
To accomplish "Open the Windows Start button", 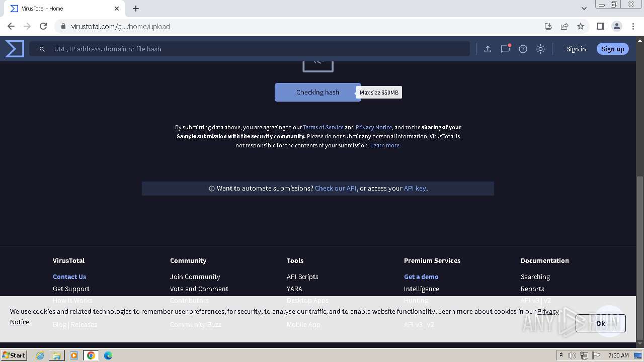I will tap(14, 355).
